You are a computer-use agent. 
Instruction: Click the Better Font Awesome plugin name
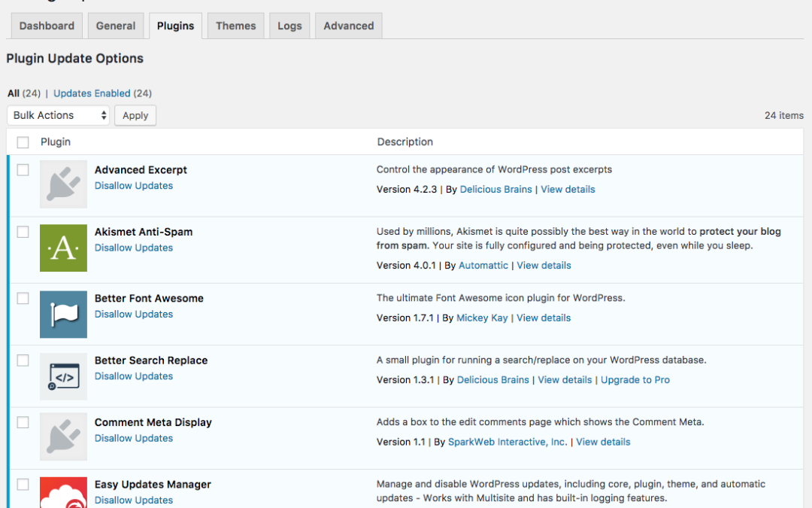[149, 298]
